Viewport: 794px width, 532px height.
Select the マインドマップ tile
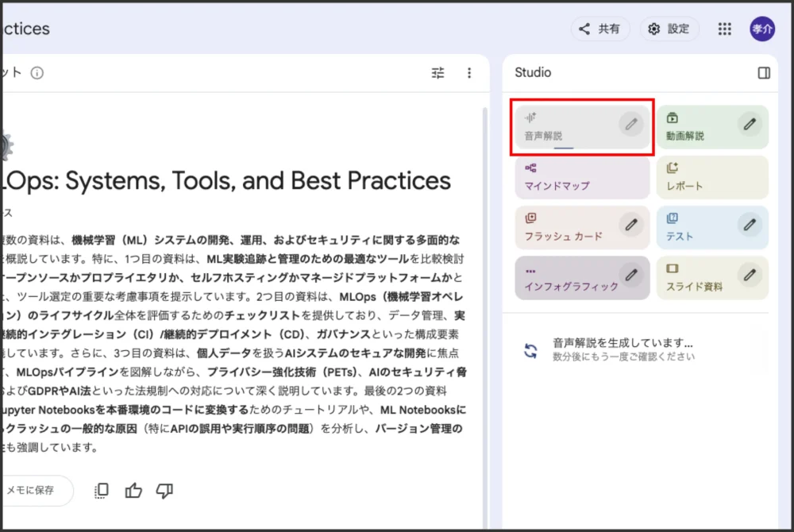click(x=581, y=176)
